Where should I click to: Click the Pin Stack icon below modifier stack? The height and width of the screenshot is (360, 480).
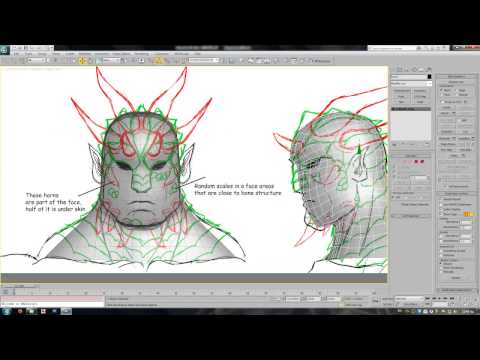(x=394, y=144)
